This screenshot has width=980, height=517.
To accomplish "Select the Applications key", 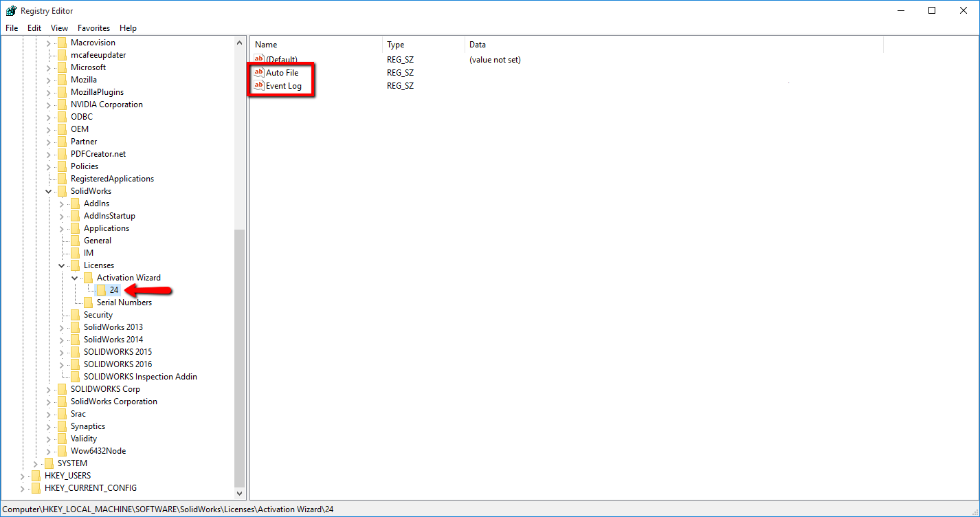I will coord(107,228).
